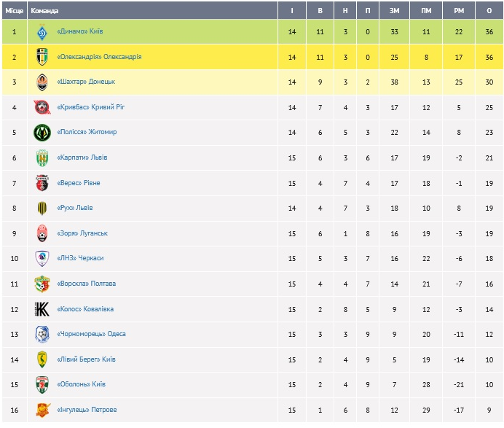Click the Karpaty Lviv club crest
The width and height of the screenshot is (504, 428).
[42, 157]
